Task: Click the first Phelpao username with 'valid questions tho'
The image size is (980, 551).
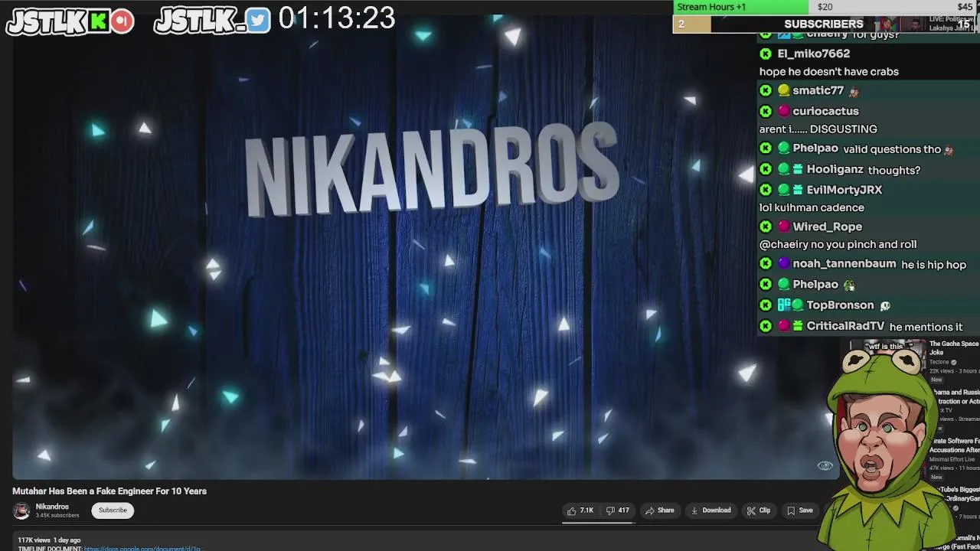Action: click(815, 148)
